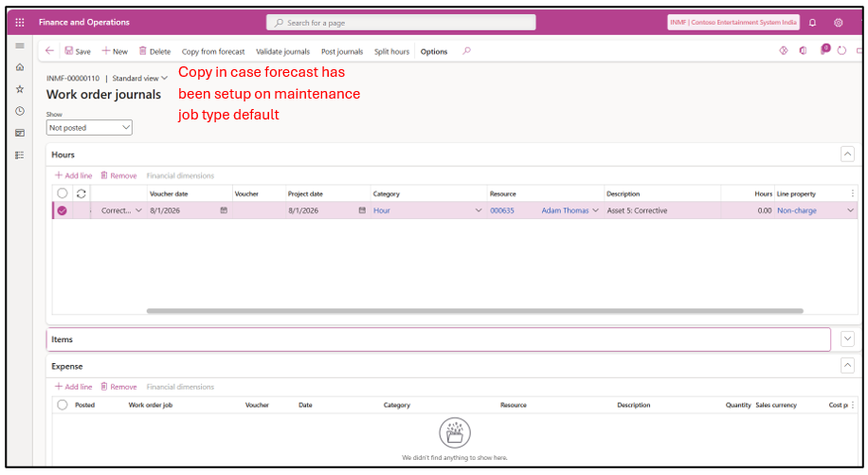Collapse the Hours section
Viewport: 868px width, 475px height.
[847, 154]
